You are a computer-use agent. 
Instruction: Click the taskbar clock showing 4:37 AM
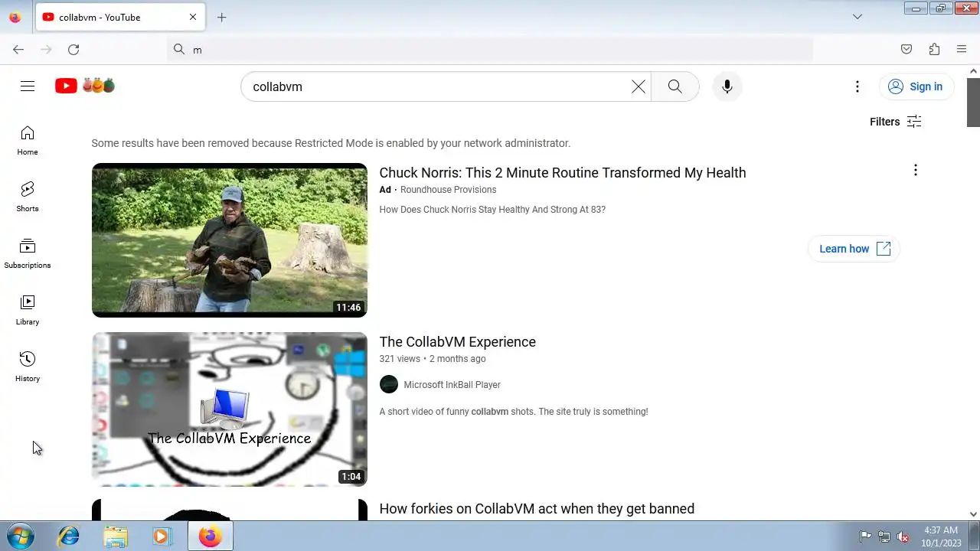[x=941, y=536]
